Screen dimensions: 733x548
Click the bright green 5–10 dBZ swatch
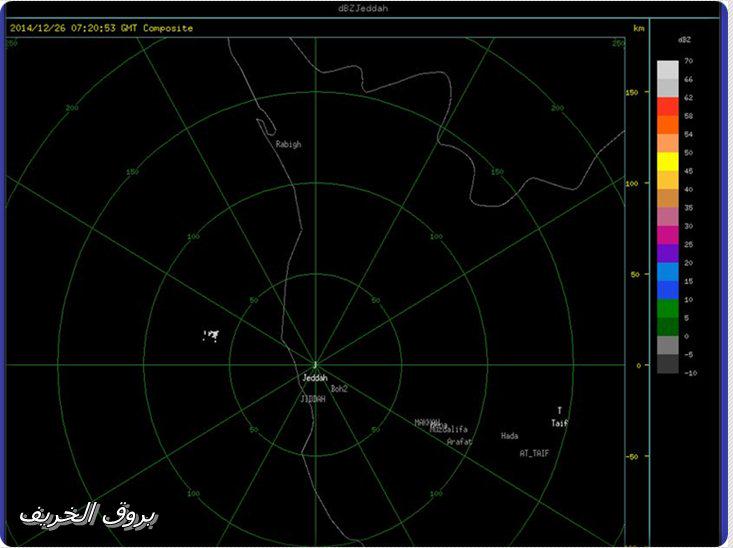click(668, 309)
